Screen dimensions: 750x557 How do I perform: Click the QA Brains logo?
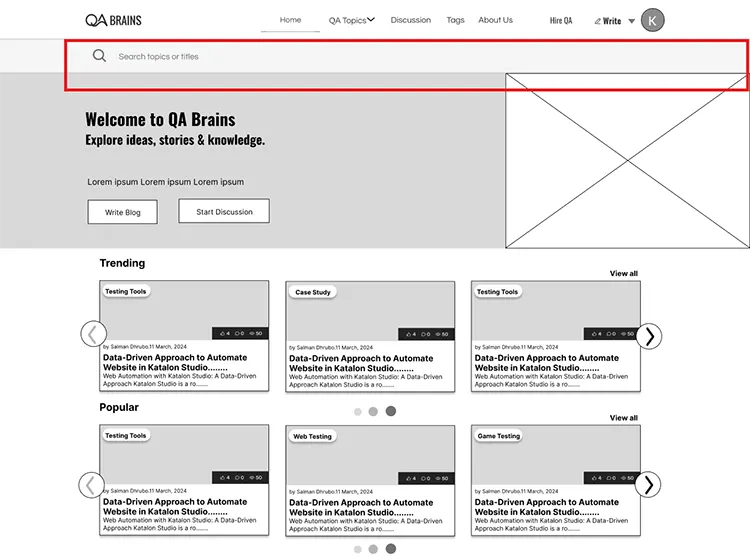coord(113,21)
